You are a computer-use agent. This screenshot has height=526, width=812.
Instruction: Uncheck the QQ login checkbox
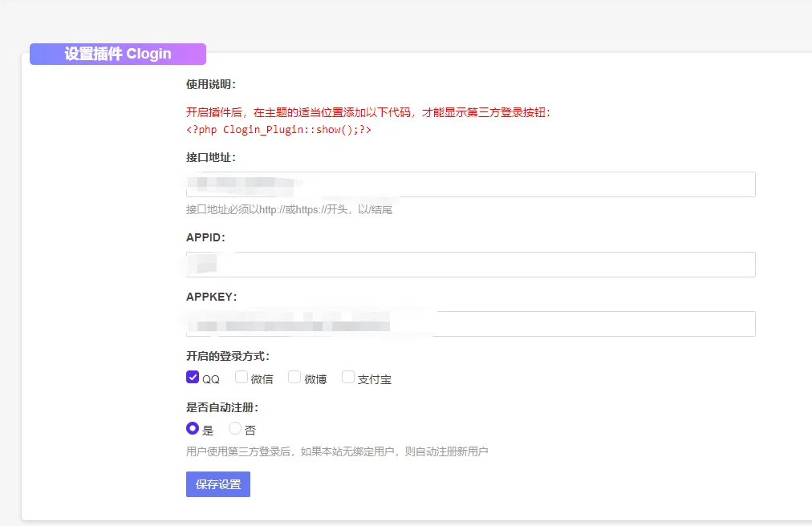[x=193, y=378]
